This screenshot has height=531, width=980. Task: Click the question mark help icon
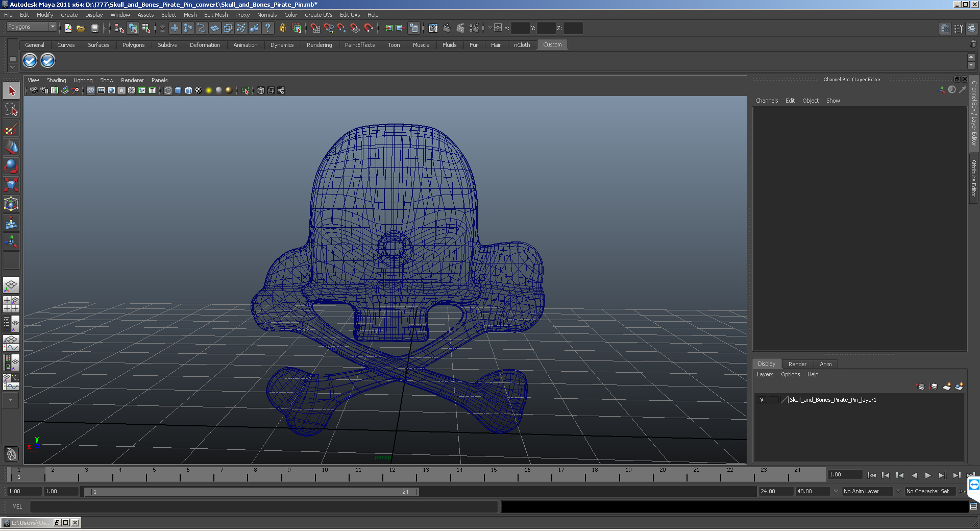267,28
